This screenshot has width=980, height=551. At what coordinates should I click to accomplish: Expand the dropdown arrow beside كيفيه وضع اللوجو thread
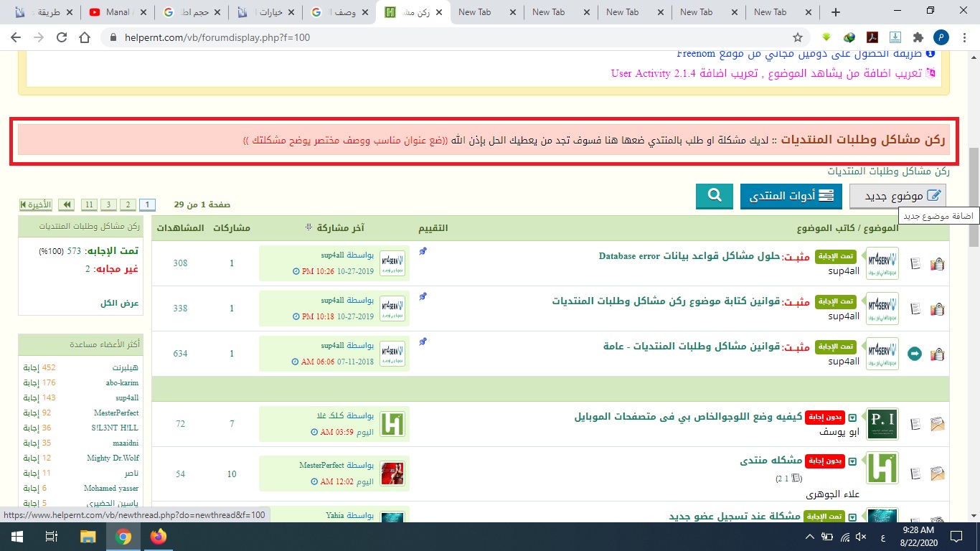point(852,418)
